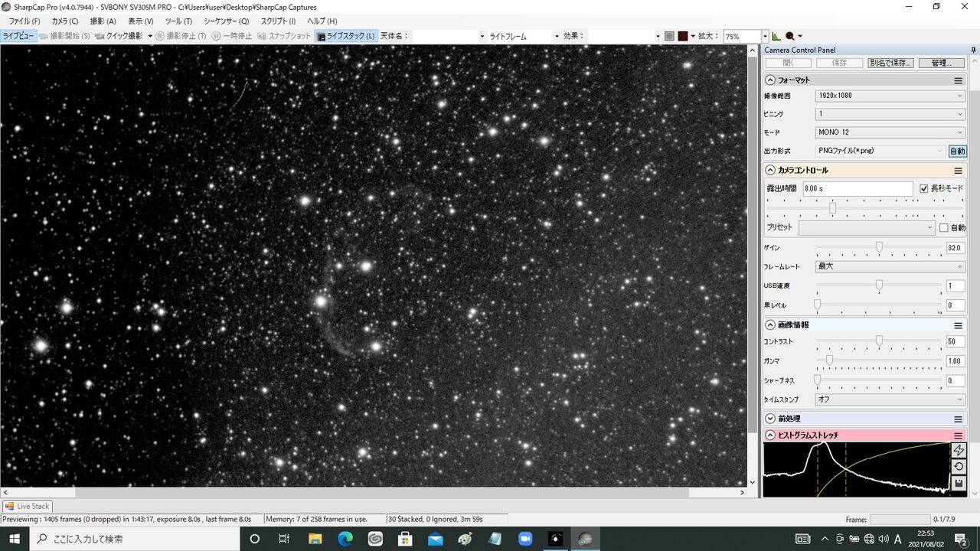Open the image histogram from the green toolbar icon
The image size is (980, 551).
[776, 36]
